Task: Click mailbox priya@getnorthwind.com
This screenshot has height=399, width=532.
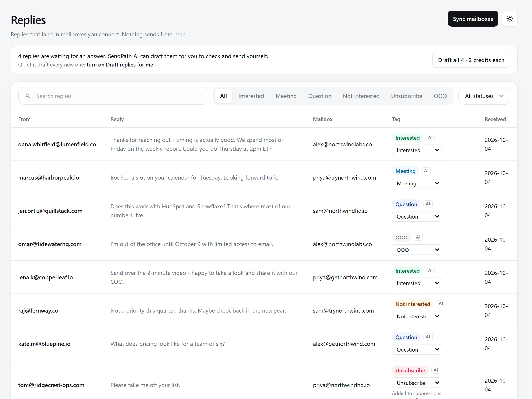Action: point(345,277)
